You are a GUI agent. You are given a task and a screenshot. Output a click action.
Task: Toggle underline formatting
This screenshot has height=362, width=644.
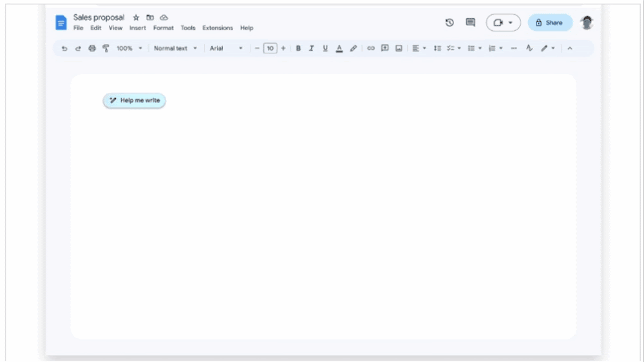(x=325, y=48)
